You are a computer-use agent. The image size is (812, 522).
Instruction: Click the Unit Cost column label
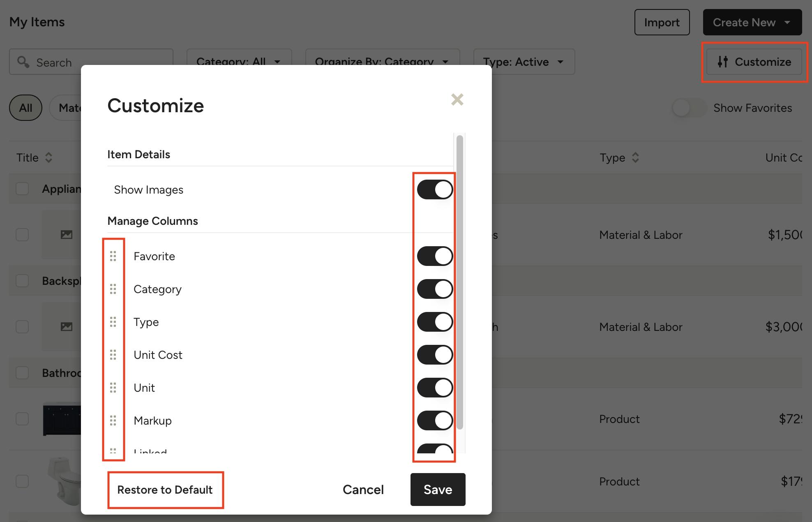point(158,355)
